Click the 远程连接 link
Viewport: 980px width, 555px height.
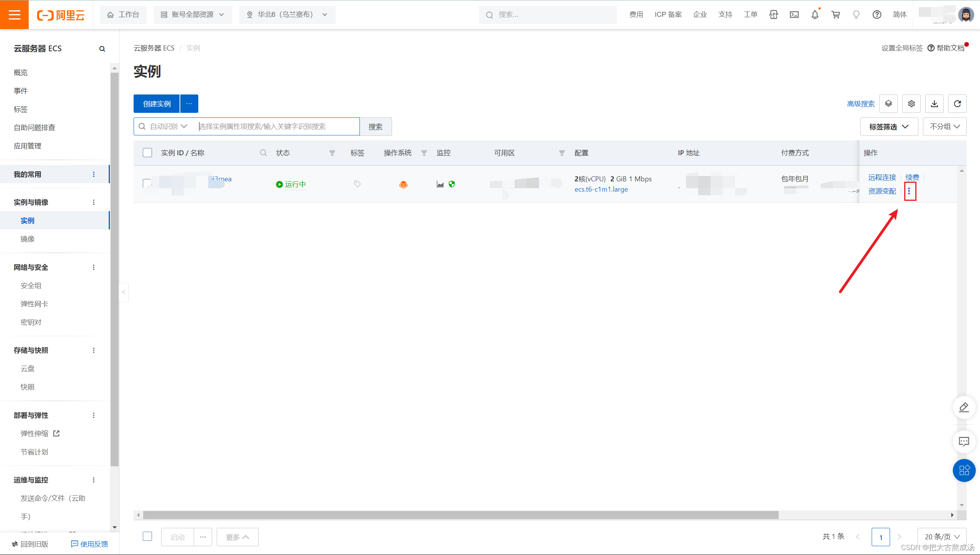point(882,177)
